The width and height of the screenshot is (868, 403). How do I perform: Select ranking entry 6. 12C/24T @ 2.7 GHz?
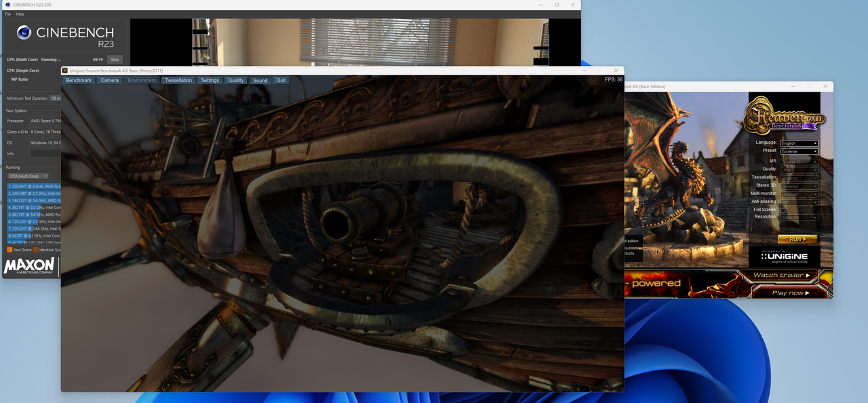pyautogui.click(x=34, y=221)
